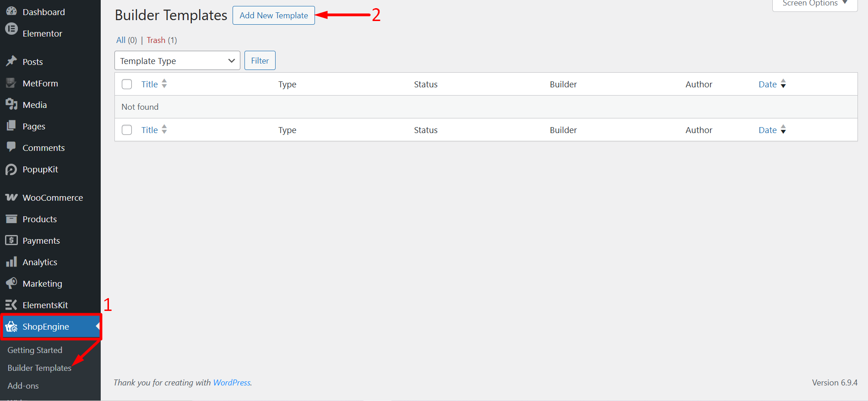This screenshot has height=401, width=868.
Task: Open the Template Type dropdown
Action: (x=177, y=60)
